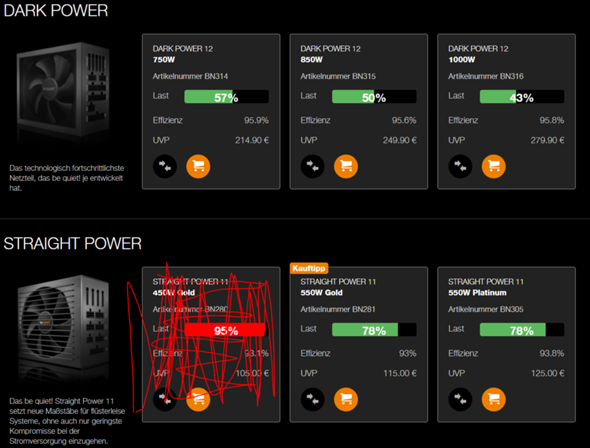Screen dimensions: 590x448
Task: Add Straight Power 11 550W Gold to cart
Action: pyautogui.click(x=346, y=399)
